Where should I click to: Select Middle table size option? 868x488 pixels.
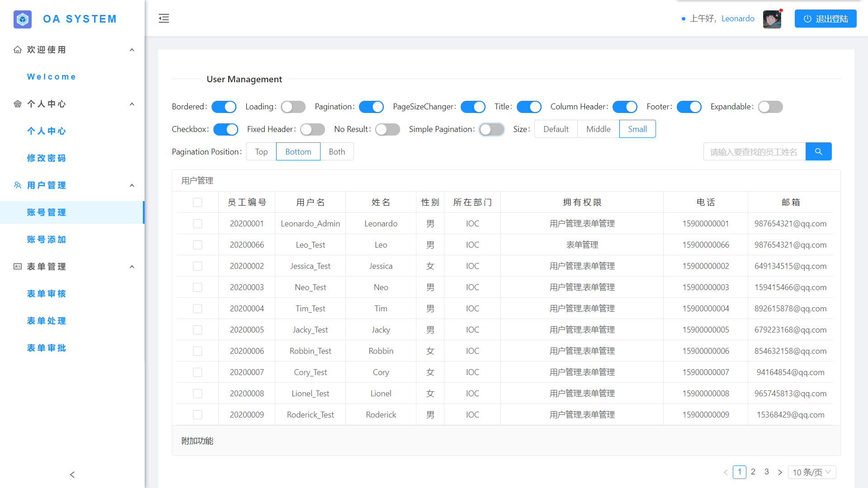click(x=598, y=129)
